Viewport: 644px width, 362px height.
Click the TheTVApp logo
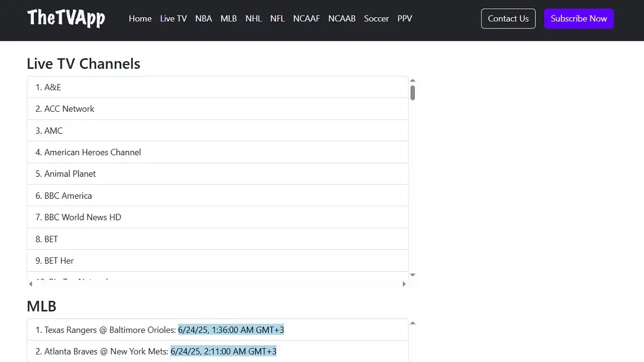[x=66, y=18]
